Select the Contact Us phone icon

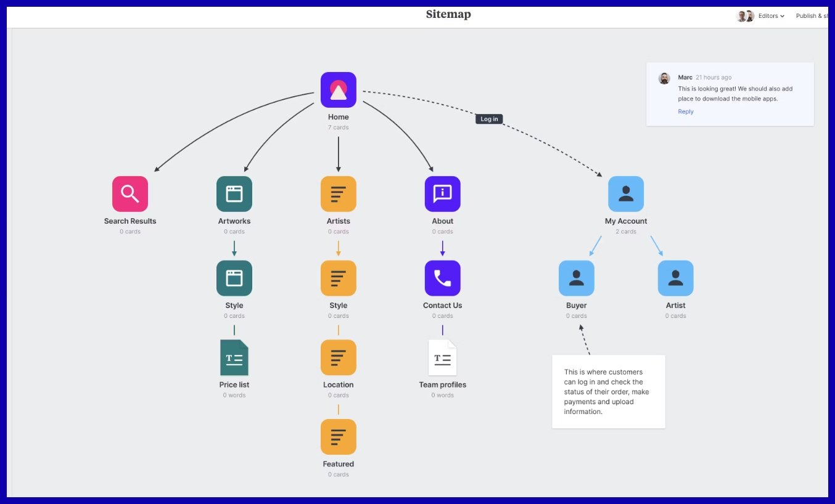[442, 278]
